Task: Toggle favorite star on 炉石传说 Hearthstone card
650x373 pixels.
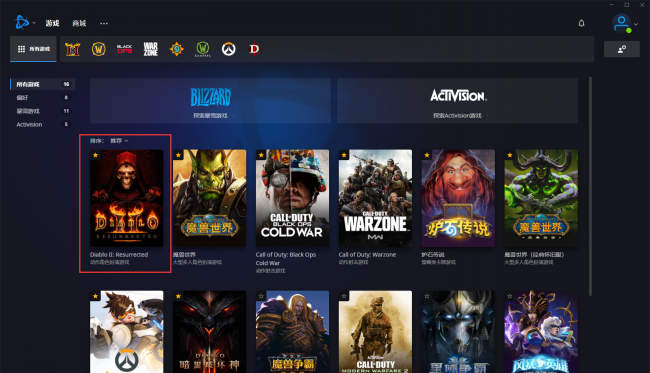Action: point(427,155)
